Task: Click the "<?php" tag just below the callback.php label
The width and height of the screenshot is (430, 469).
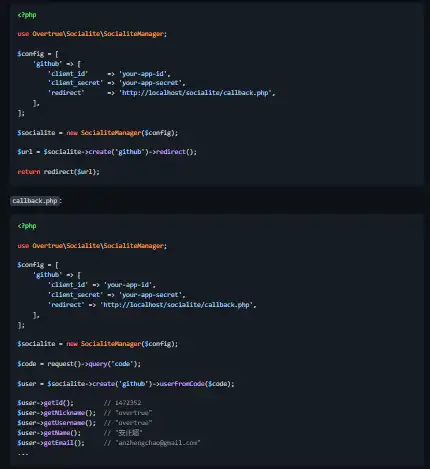Action: point(27,226)
